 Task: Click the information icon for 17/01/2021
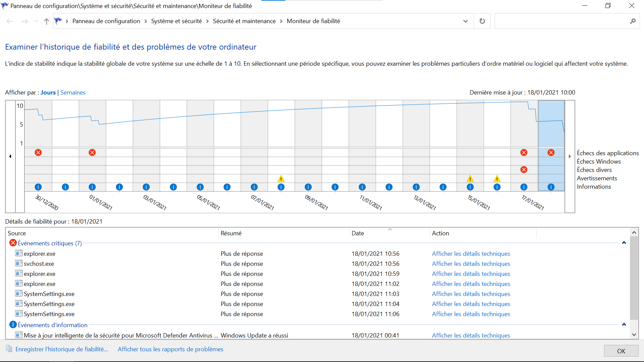click(524, 187)
